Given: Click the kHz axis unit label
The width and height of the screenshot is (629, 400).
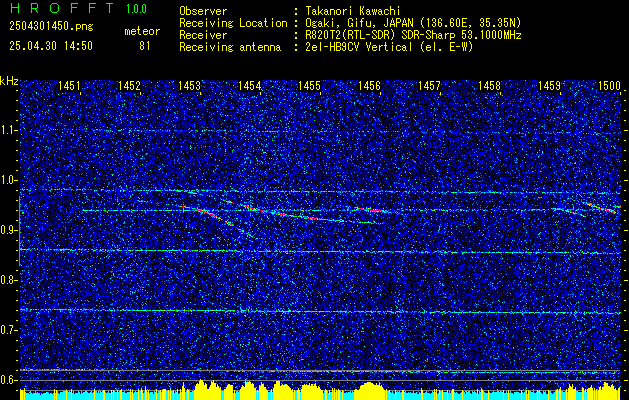Looking at the screenshot, I should pyautogui.click(x=9, y=81).
